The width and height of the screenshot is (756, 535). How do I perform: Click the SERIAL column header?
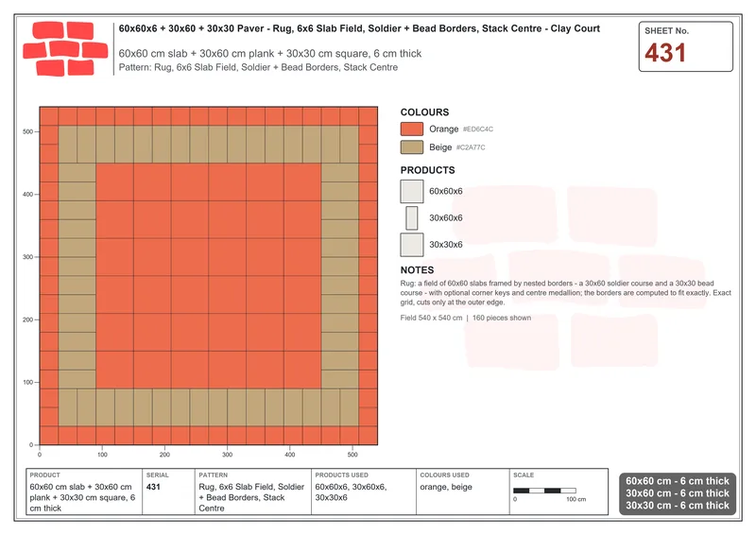[x=158, y=475]
